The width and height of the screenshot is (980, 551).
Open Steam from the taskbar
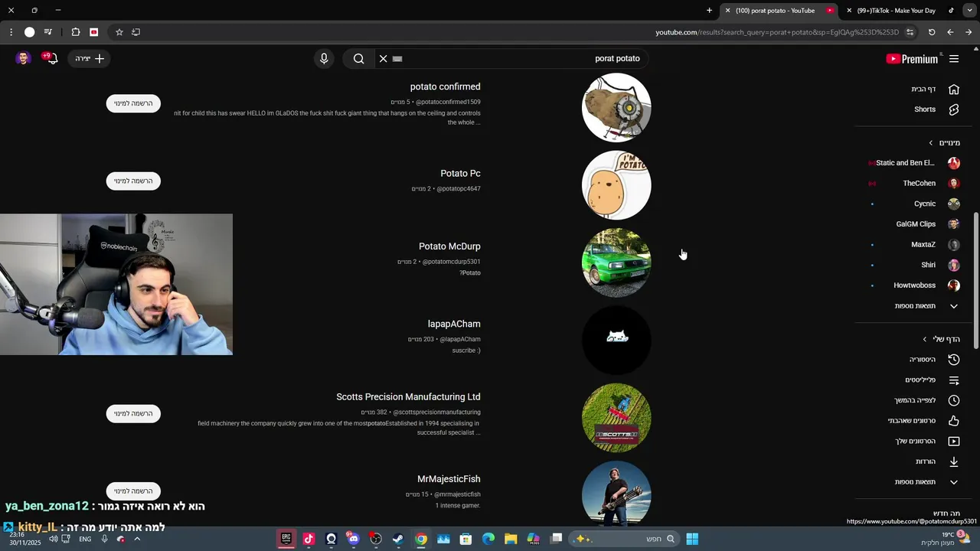tap(398, 539)
